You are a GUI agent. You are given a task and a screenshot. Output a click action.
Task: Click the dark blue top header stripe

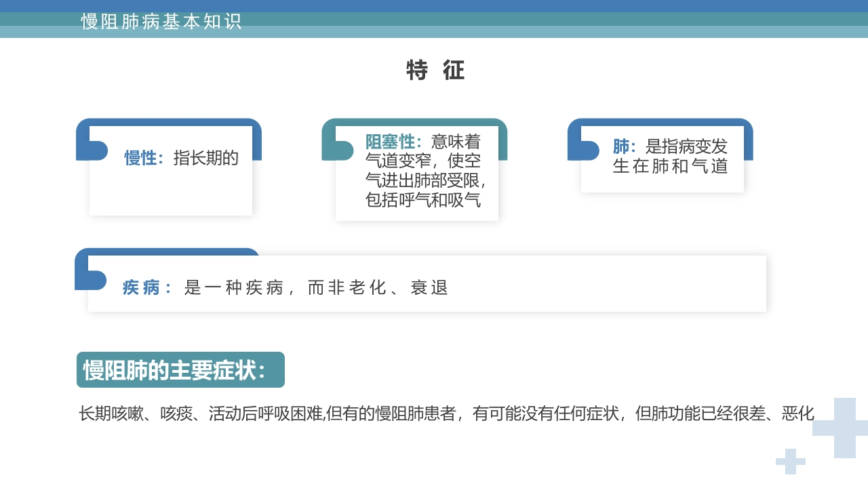(x=434, y=5)
